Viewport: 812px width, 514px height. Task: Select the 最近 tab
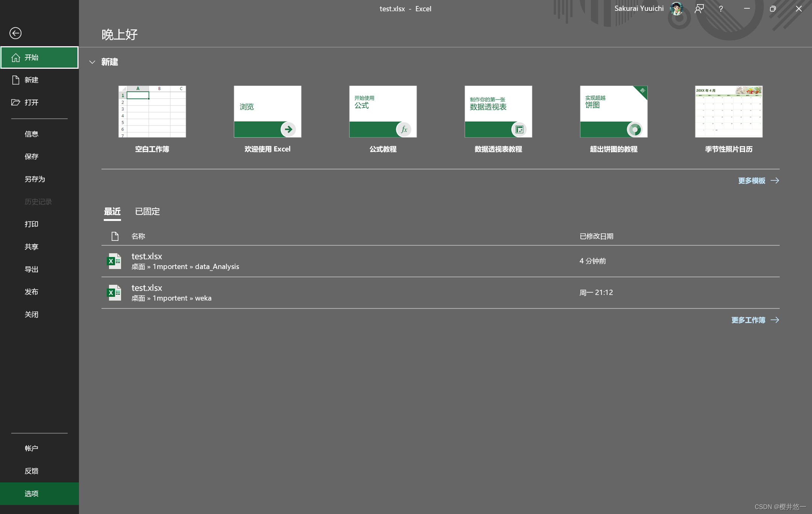112,212
